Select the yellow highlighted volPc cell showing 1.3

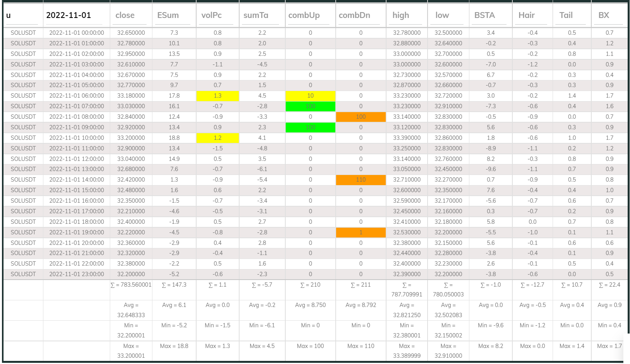[217, 95]
